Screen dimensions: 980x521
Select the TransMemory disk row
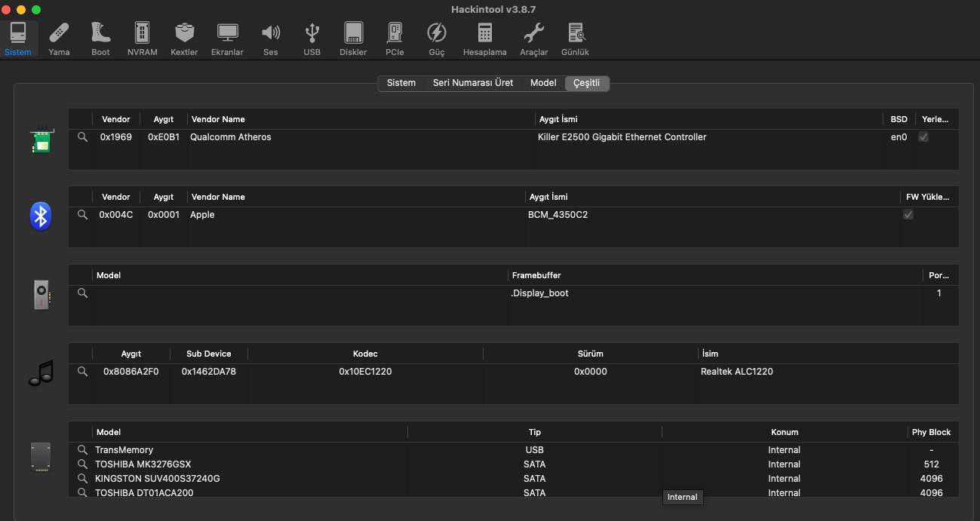tap(514, 450)
